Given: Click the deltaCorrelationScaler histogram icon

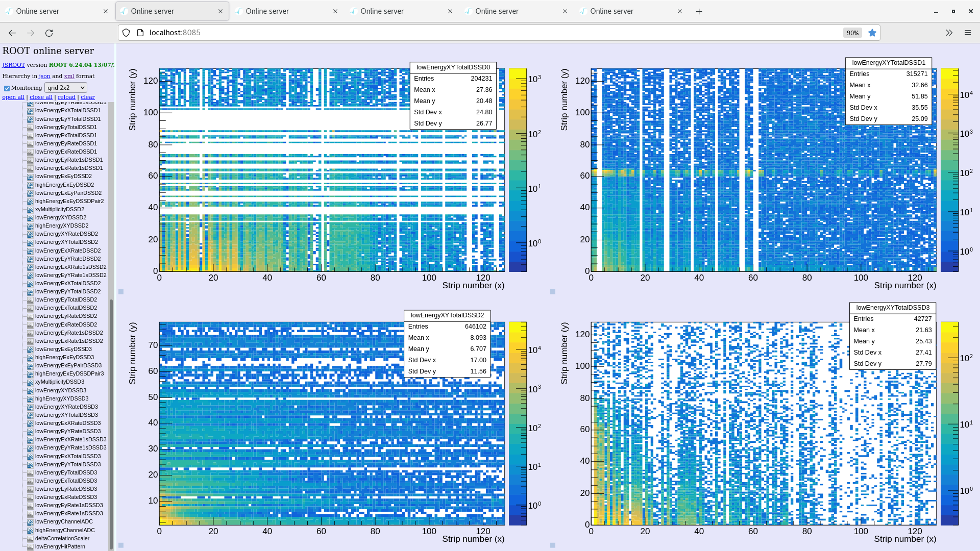Looking at the screenshot, I should pos(30,538).
